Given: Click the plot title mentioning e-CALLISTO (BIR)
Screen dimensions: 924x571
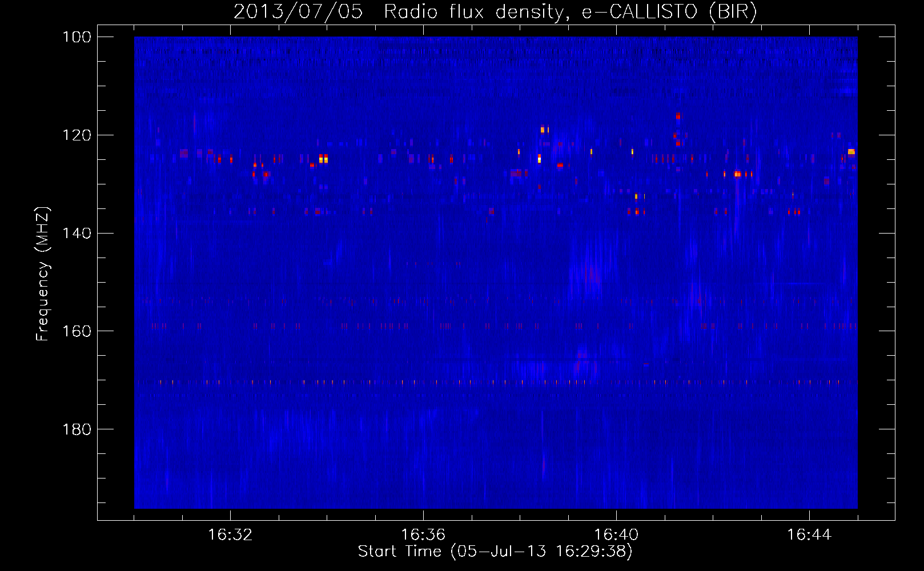Looking at the screenshot, I should 495,12.
